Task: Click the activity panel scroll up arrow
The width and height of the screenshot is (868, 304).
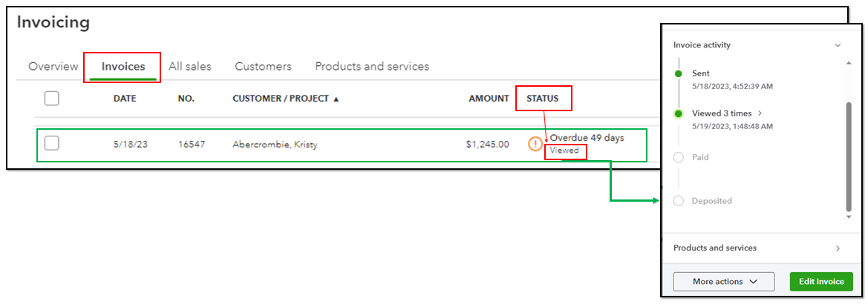Action: pyautogui.click(x=849, y=63)
